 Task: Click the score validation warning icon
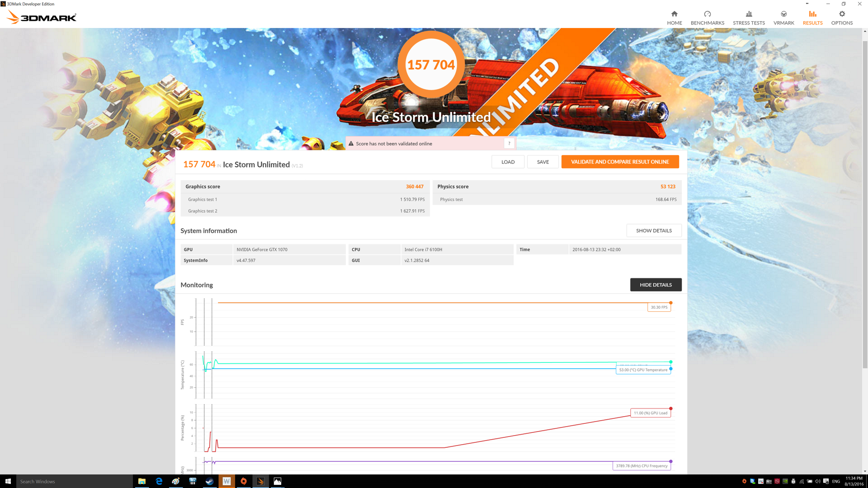tap(351, 144)
